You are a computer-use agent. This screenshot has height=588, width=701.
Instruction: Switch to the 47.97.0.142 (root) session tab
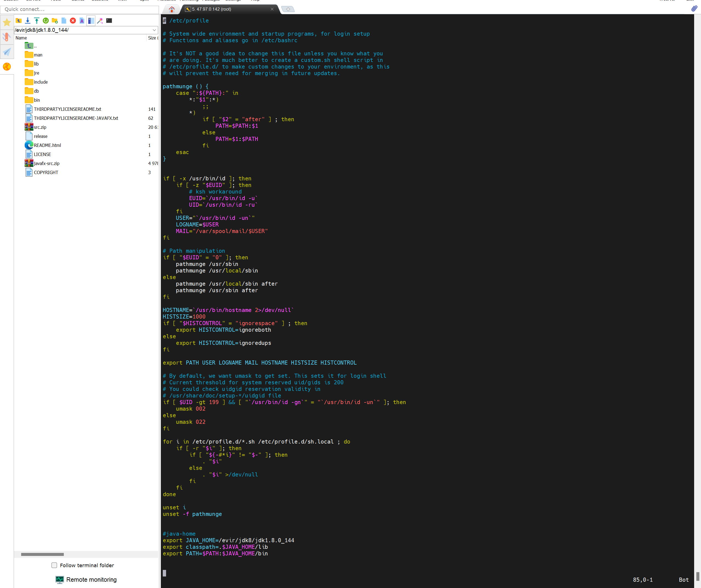pyautogui.click(x=211, y=9)
